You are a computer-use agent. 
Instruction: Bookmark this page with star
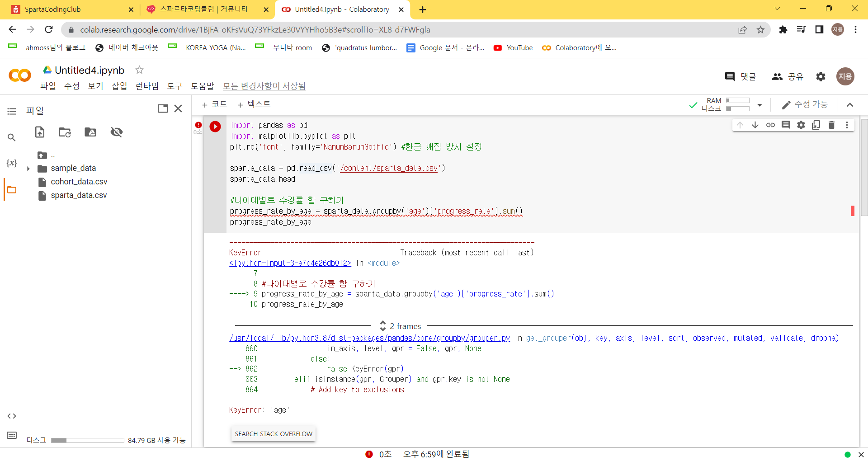click(761, 30)
